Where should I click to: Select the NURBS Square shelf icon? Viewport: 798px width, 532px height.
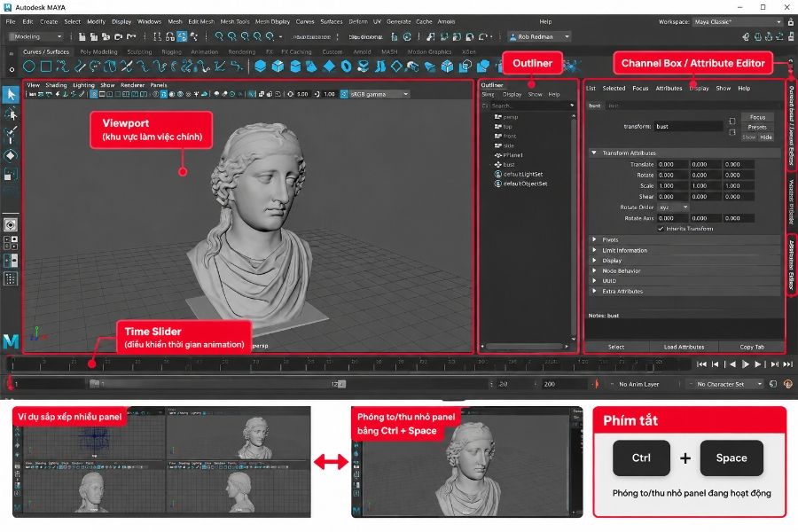[x=46, y=66]
